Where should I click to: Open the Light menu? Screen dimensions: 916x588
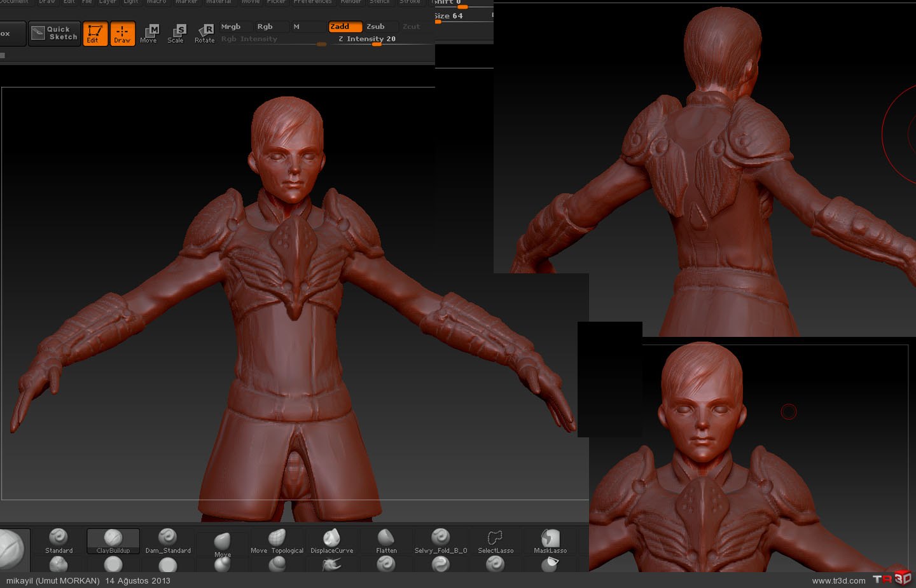tap(131, 2)
